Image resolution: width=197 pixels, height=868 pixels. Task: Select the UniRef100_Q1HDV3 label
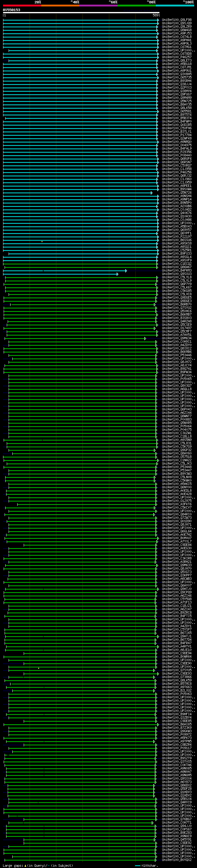tap(176, 792)
